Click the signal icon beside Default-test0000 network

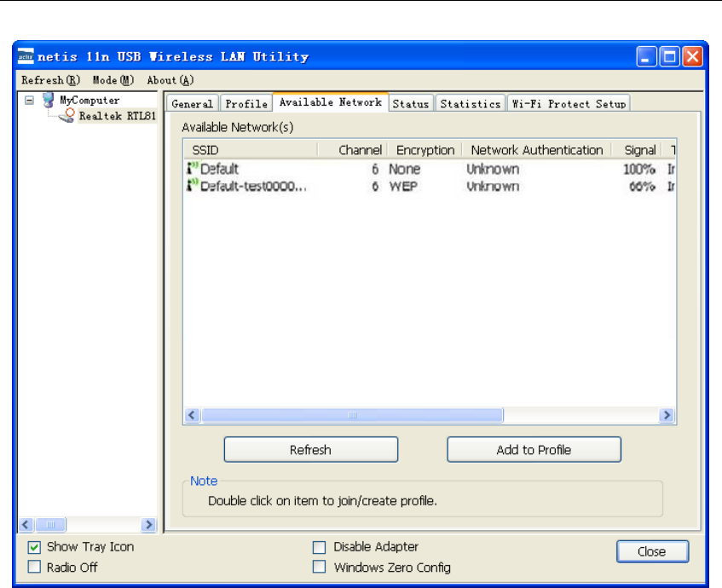coord(193,186)
